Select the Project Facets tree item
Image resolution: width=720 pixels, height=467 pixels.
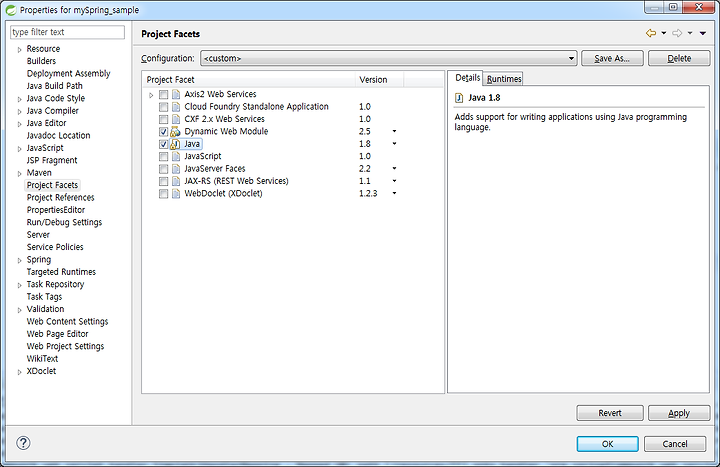click(x=52, y=185)
